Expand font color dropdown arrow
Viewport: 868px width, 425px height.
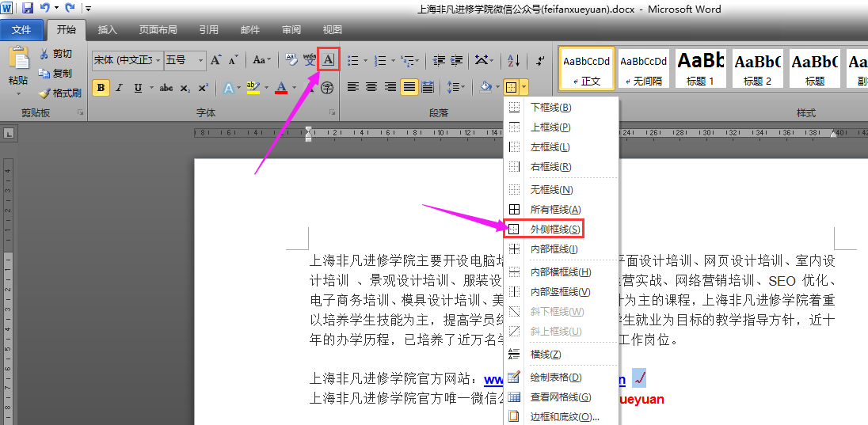coord(294,87)
